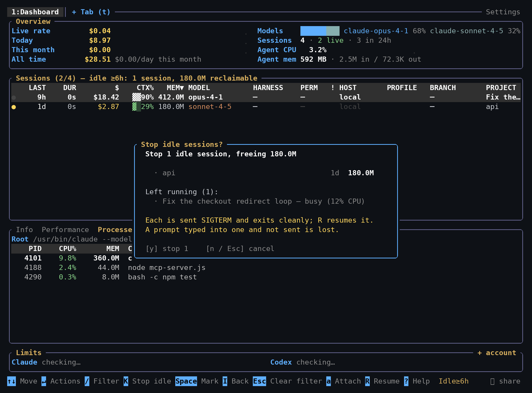Open the 1:Dashboard tab
Viewport: 532px width, 393px height.
pos(35,12)
